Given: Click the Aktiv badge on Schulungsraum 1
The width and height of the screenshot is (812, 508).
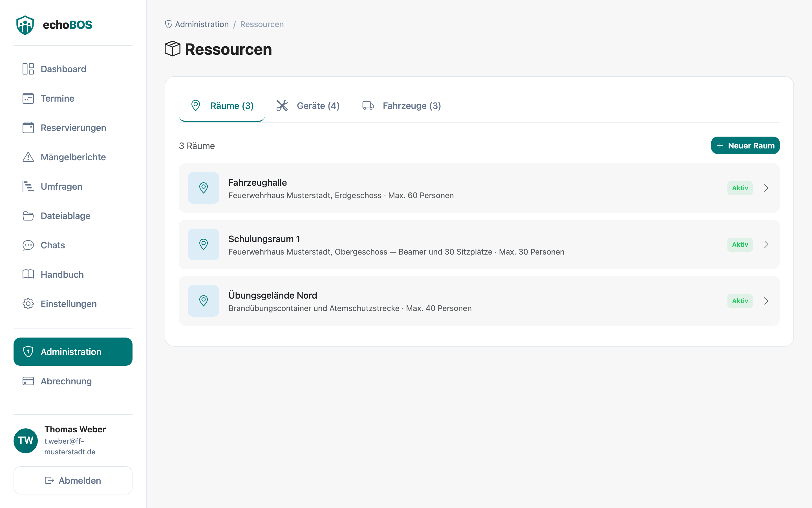Looking at the screenshot, I should click(740, 244).
